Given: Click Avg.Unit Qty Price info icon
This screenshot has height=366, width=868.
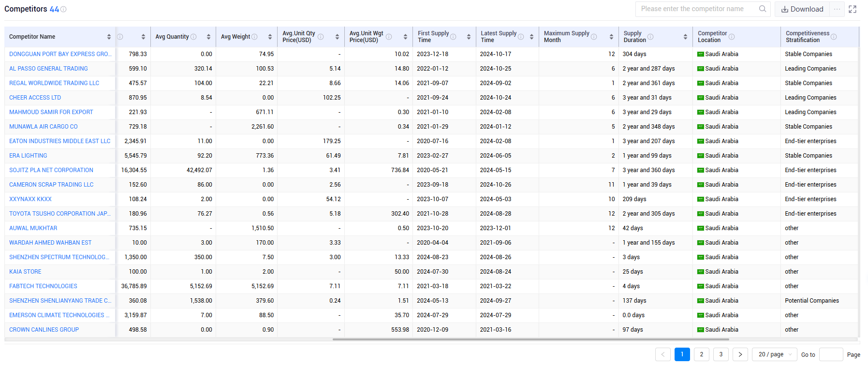Looking at the screenshot, I should (x=321, y=37).
